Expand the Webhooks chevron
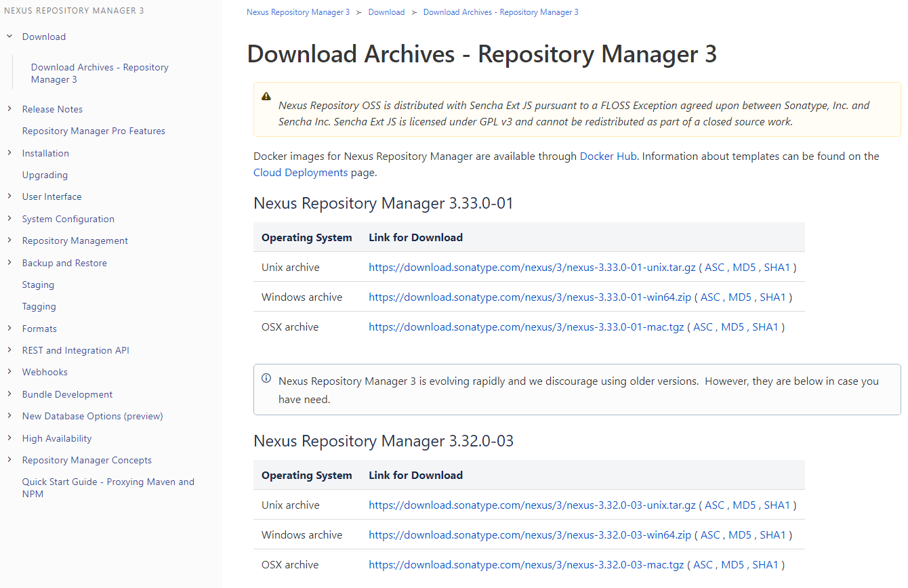 (x=9, y=371)
